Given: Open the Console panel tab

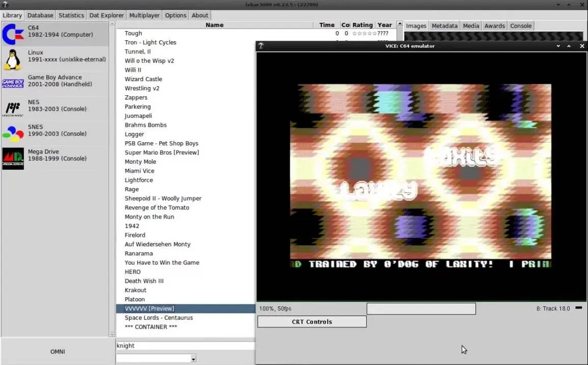Looking at the screenshot, I should pyautogui.click(x=521, y=26).
